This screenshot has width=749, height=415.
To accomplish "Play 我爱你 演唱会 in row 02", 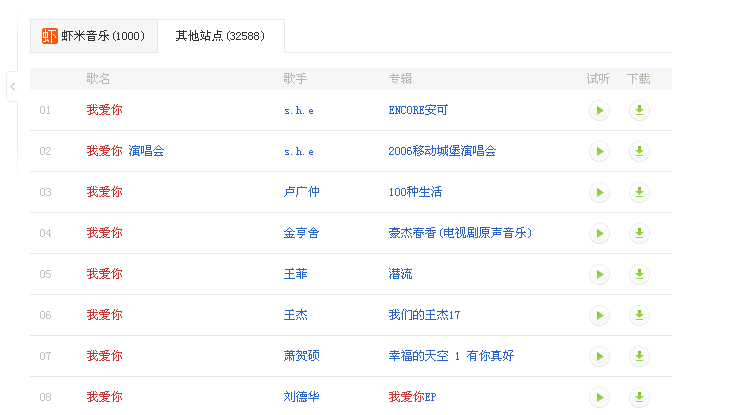I will coord(599,151).
